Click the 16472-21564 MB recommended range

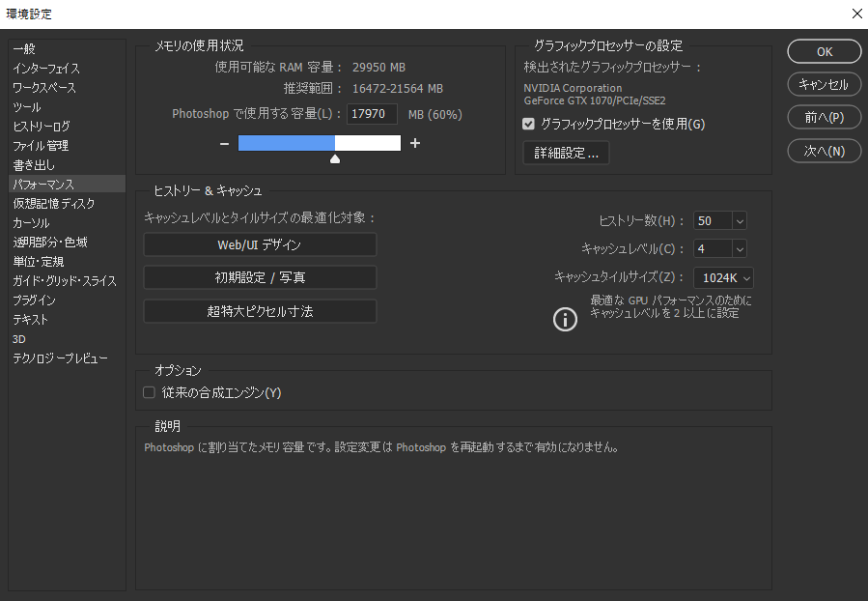(398, 89)
